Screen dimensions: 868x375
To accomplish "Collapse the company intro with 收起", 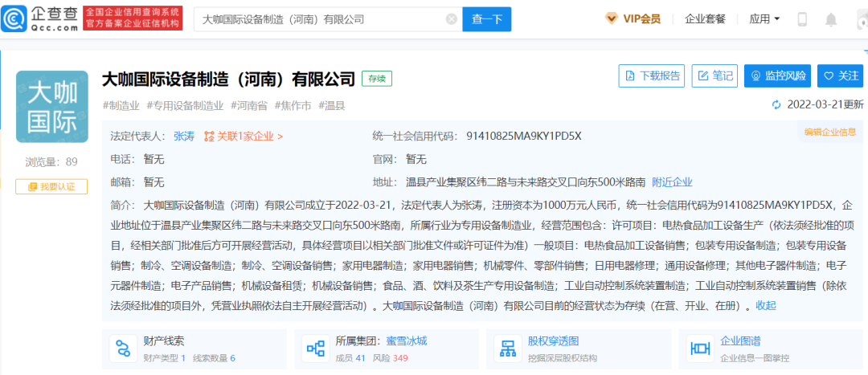I will (x=766, y=305).
